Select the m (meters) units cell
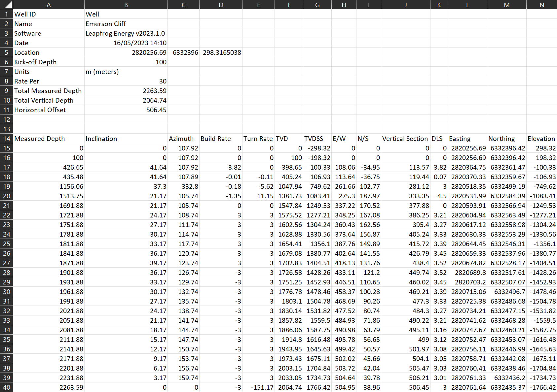 click(126, 72)
